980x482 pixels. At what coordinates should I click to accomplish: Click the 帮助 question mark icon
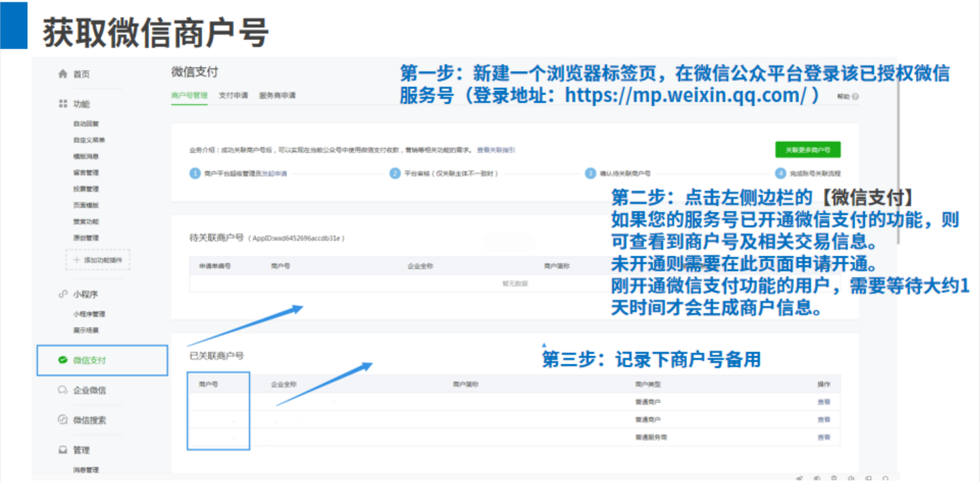coord(855,97)
